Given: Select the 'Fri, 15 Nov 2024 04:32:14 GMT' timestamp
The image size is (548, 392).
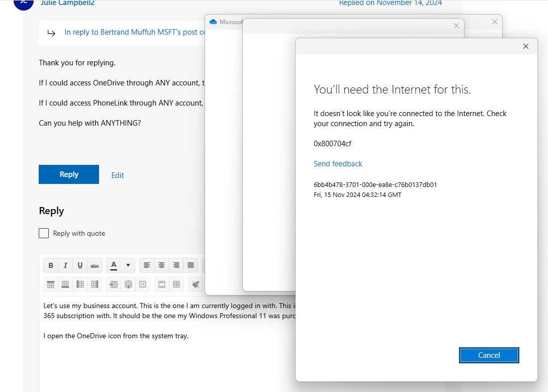Looking at the screenshot, I should (x=357, y=195).
